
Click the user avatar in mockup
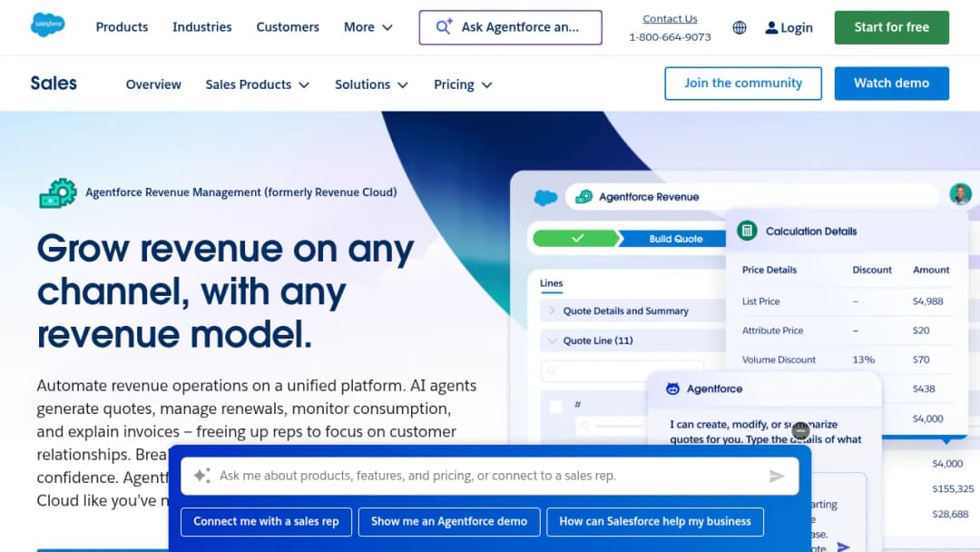(x=960, y=194)
